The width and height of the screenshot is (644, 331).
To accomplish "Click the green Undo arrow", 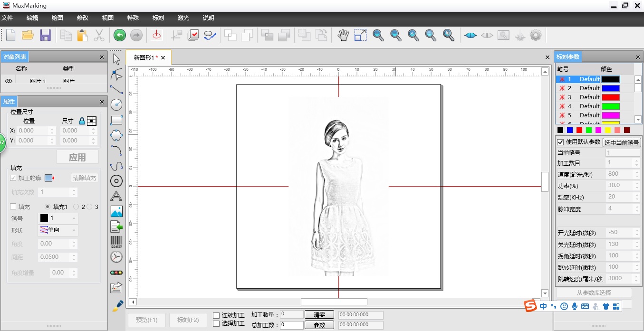I will [120, 35].
